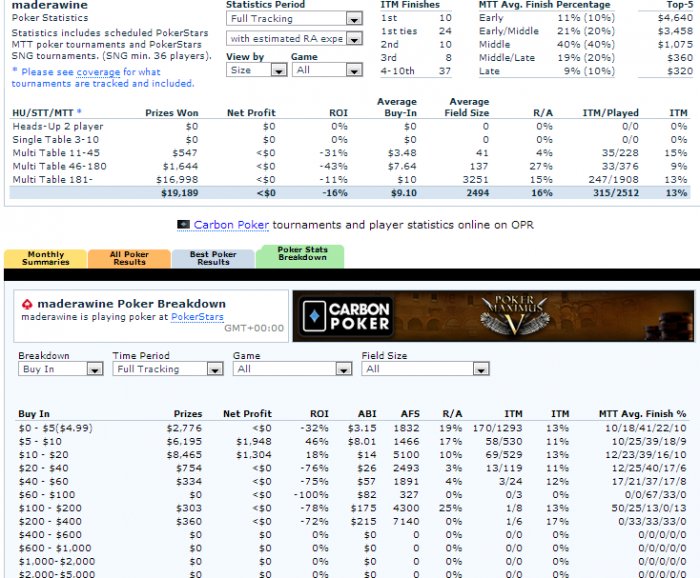700x578 pixels.
Task: Open the Carbon Poker link
Action: pos(231,225)
